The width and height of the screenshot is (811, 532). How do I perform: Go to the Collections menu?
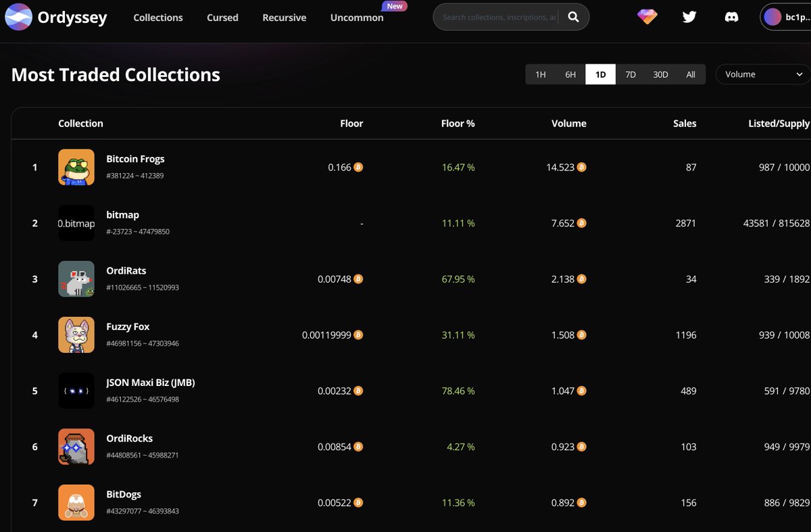[x=158, y=18]
